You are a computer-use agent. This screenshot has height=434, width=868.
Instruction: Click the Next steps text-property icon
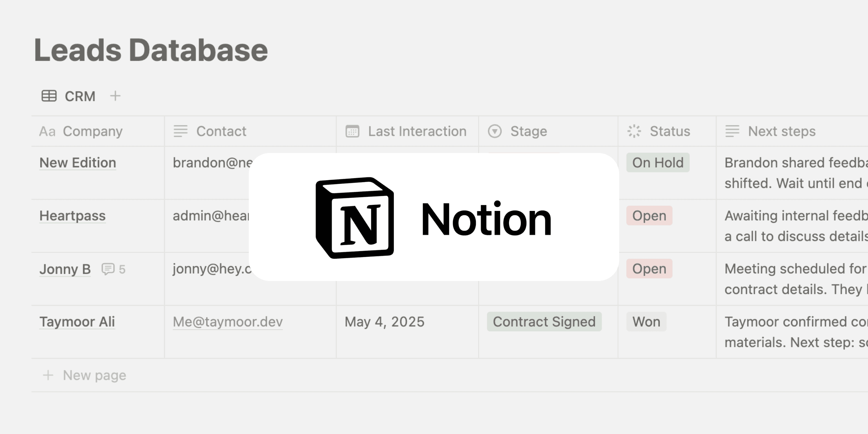[732, 131]
